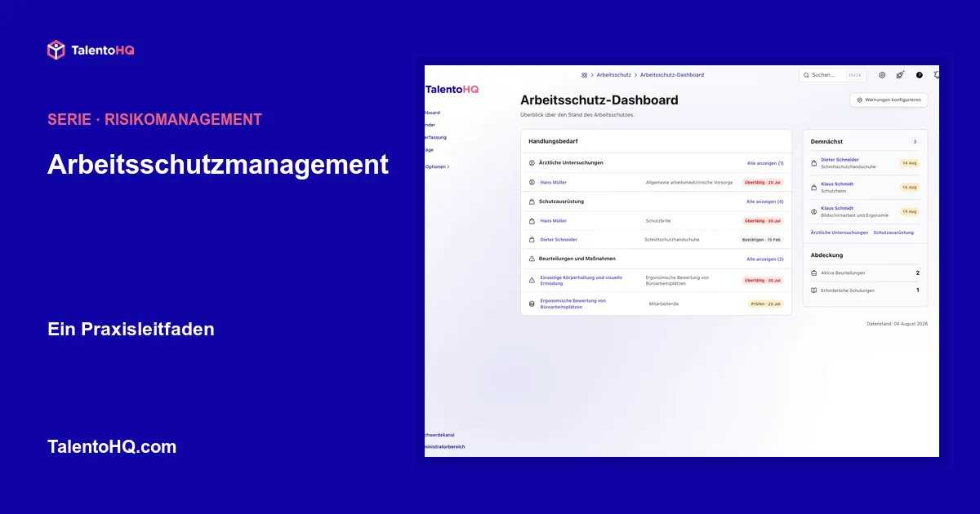Click the rocket icon in the top bar
This screenshot has width=980, height=514.
(900, 75)
